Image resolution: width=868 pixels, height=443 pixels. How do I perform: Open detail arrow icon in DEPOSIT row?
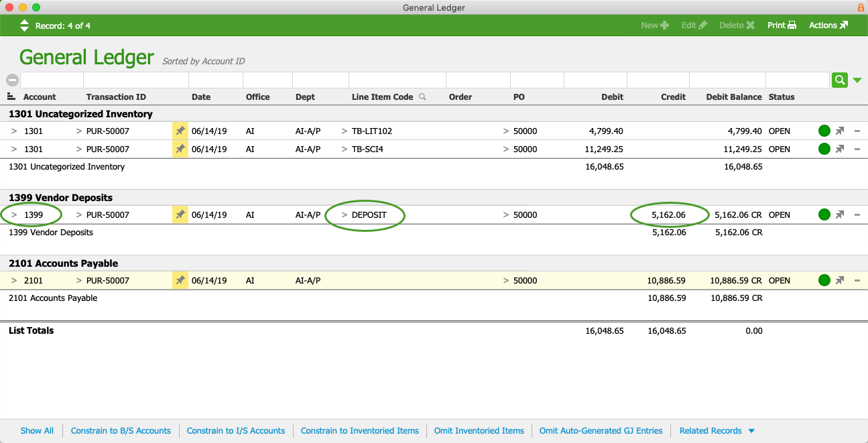[x=840, y=214]
